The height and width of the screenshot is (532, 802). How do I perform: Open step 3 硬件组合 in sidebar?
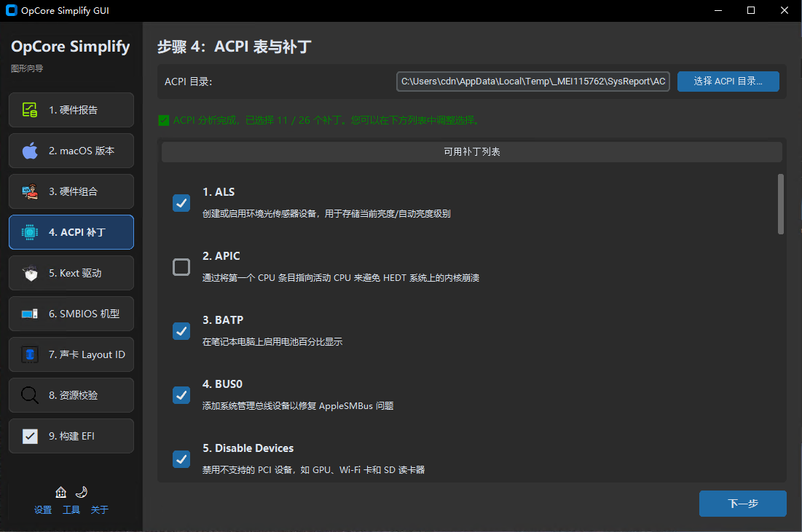click(71, 191)
